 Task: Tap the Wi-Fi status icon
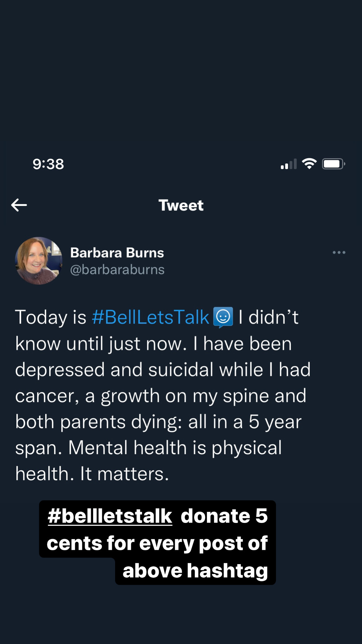coord(309,163)
